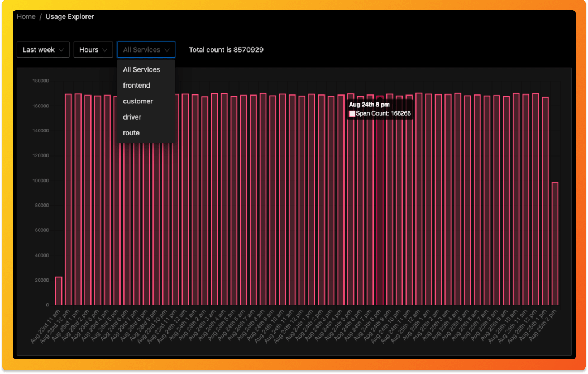Go to Home via the breadcrumb

26,17
